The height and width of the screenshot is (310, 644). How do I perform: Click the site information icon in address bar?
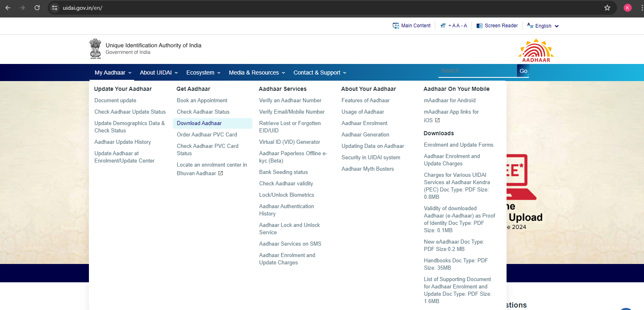[x=55, y=8]
